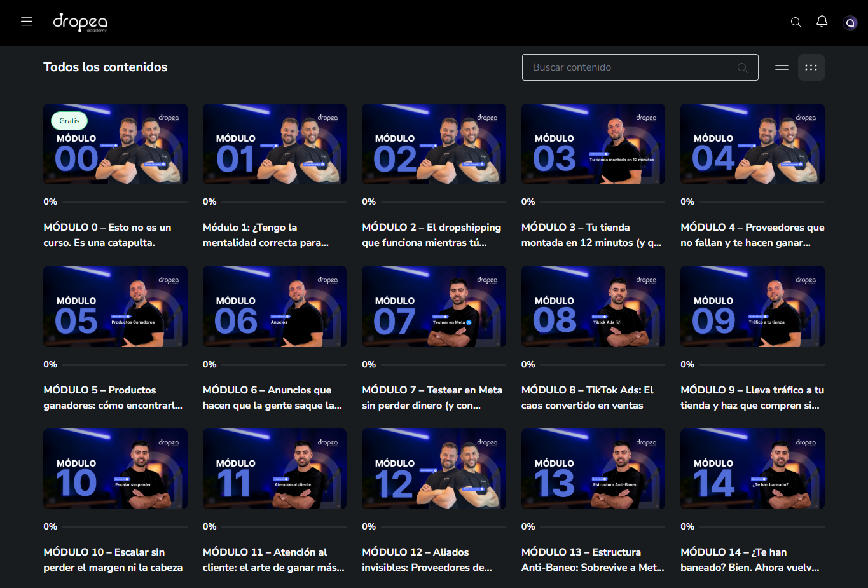
Task: Focus the Buscar contenido search field
Action: click(x=630, y=67)
